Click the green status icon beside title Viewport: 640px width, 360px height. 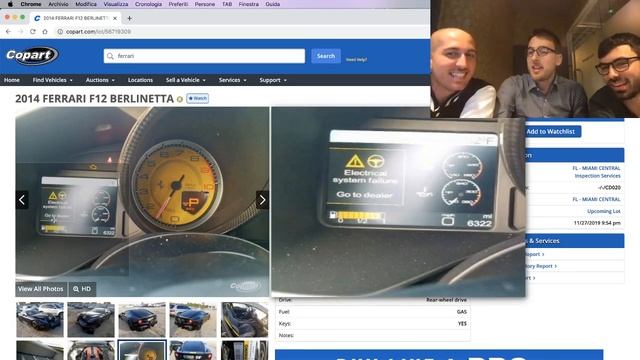tap(180, 99)
